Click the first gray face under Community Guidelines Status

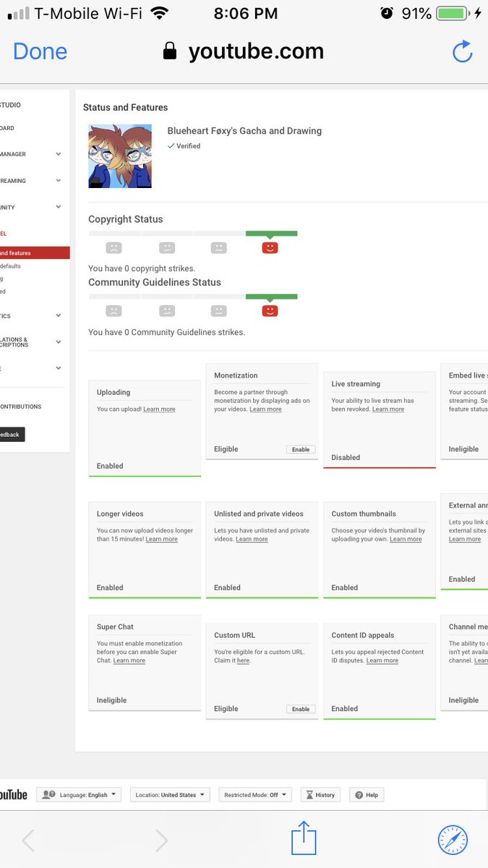114,311
